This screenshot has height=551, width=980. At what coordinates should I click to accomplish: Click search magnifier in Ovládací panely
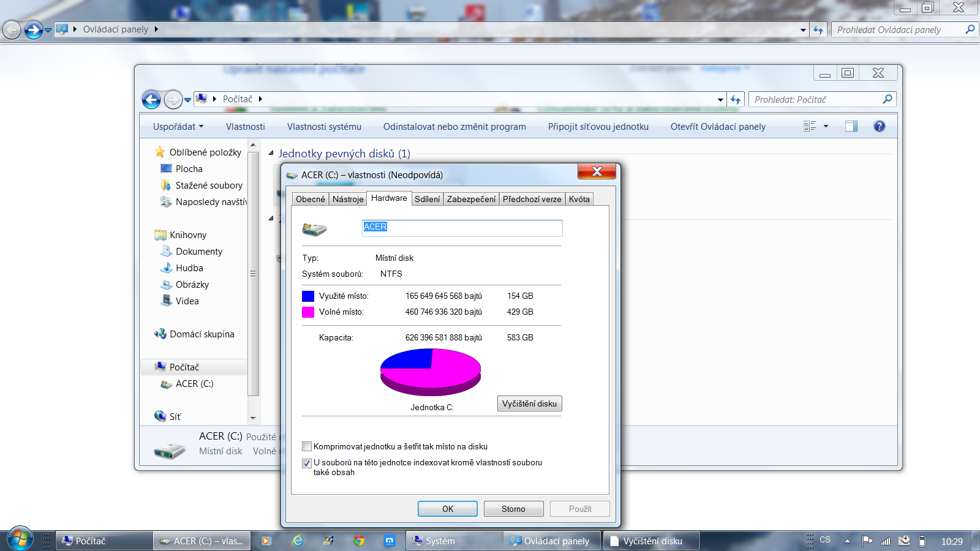tap(970, 29)
